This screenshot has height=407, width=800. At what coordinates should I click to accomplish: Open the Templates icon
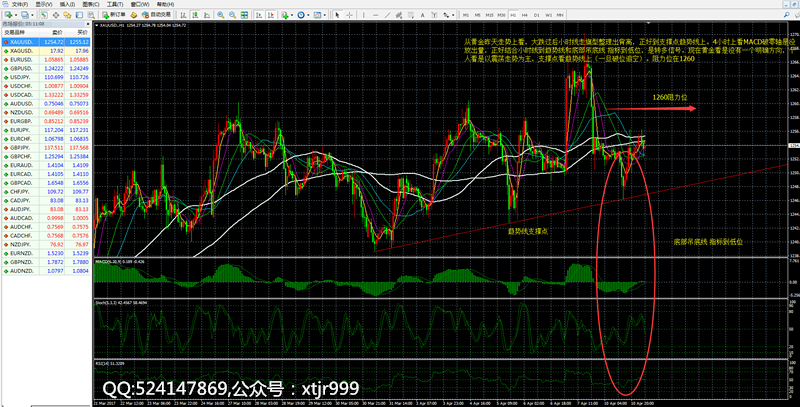pos(317,15)
